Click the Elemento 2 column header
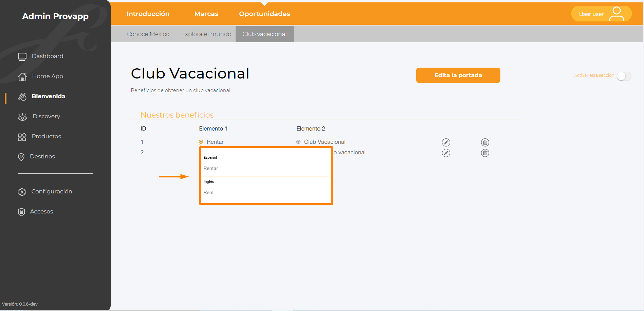Viewport: 644px width, 311px height. coord(311,128)
